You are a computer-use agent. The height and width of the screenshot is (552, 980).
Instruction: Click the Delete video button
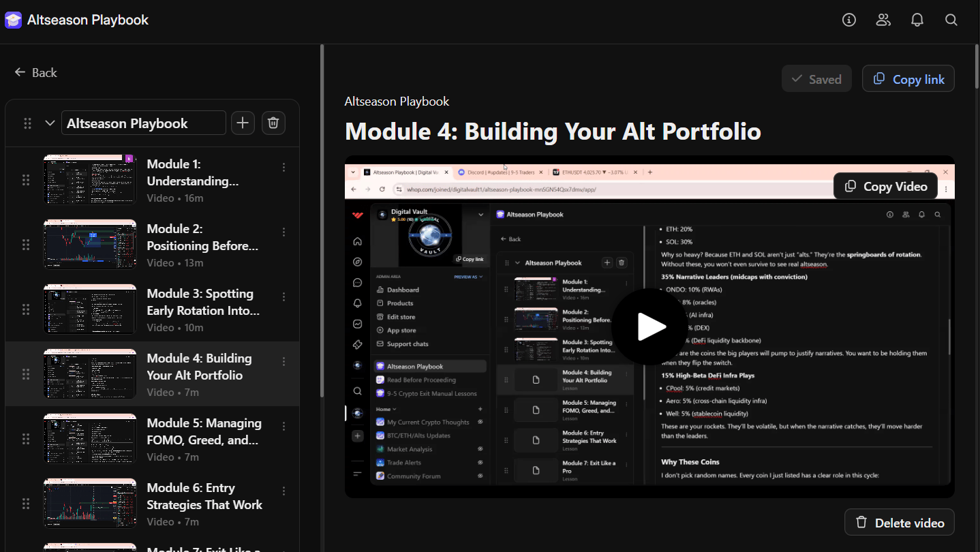pyautogui.click(x=900, y=523)
